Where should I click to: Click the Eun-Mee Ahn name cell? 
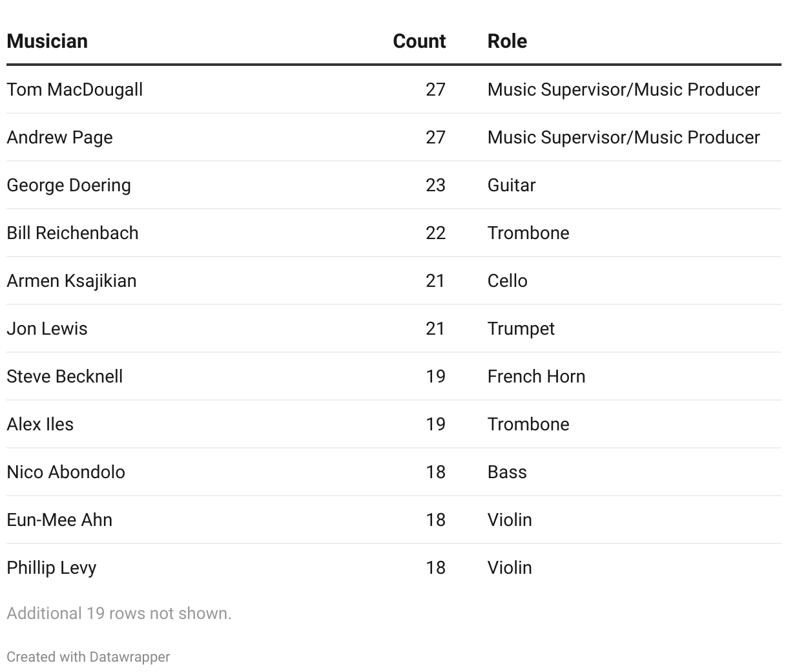[59, 520]
